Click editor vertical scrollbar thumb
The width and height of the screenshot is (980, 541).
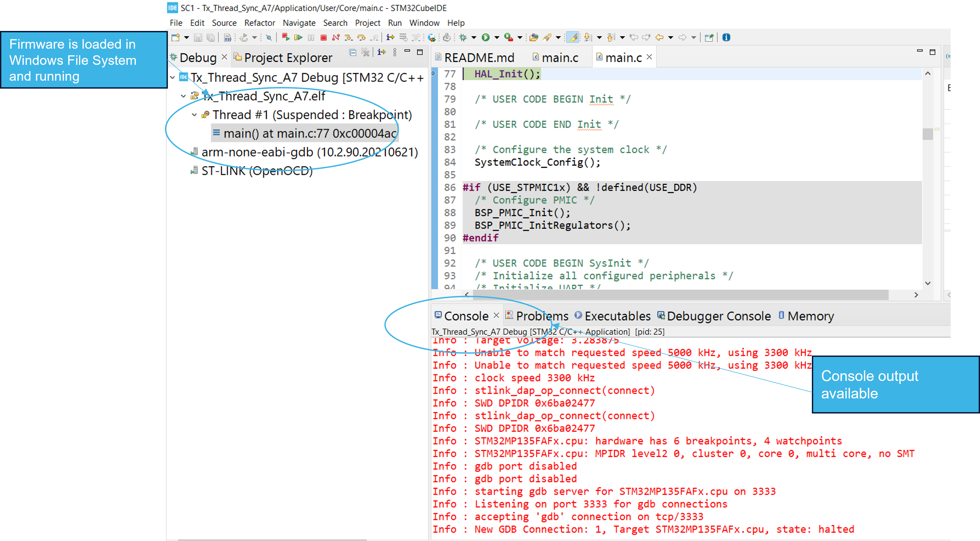[927, 134]
